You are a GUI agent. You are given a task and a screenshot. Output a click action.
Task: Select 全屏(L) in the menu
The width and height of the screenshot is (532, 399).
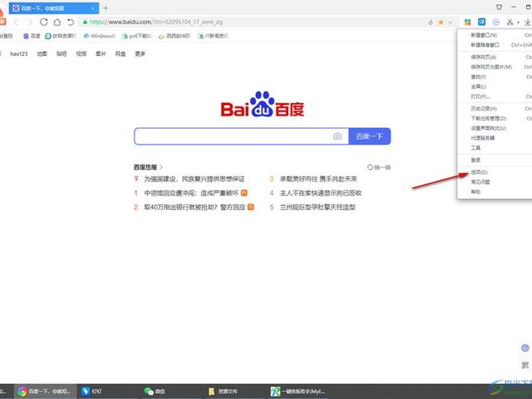495,87
